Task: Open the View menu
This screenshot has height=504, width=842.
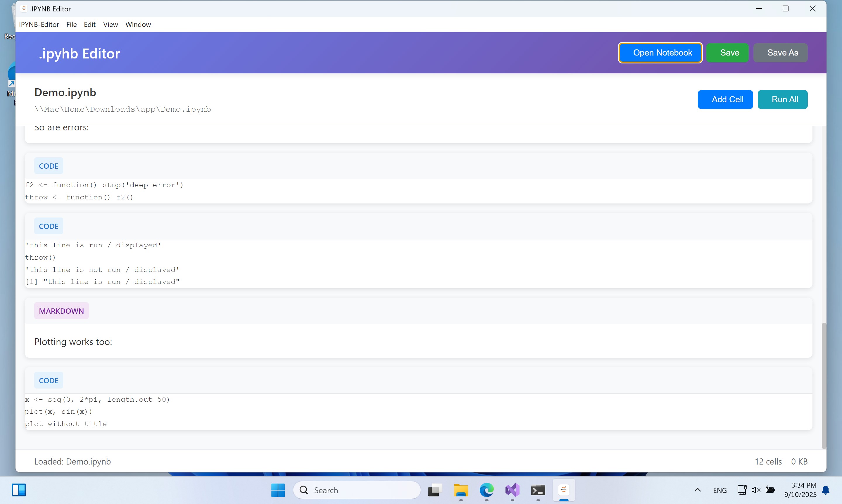Action: (x=111, y=25)
